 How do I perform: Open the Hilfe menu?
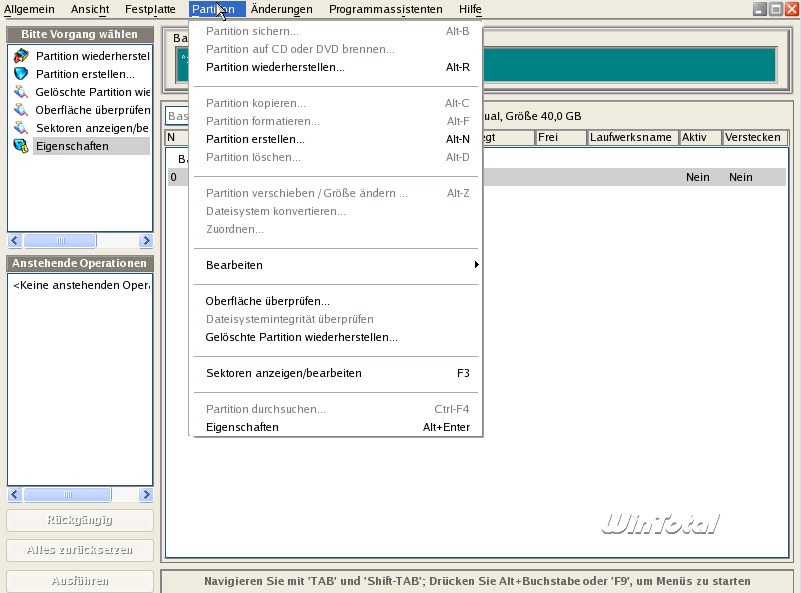pos(470,9)
